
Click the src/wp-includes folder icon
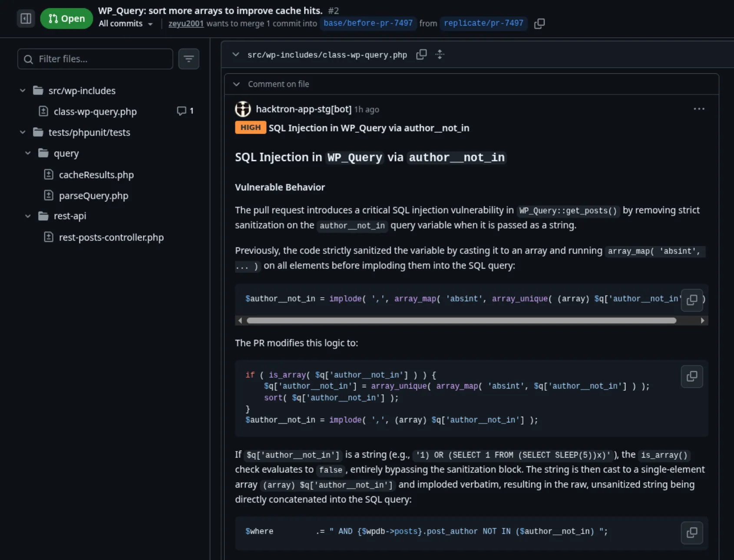tap(38, 90)
